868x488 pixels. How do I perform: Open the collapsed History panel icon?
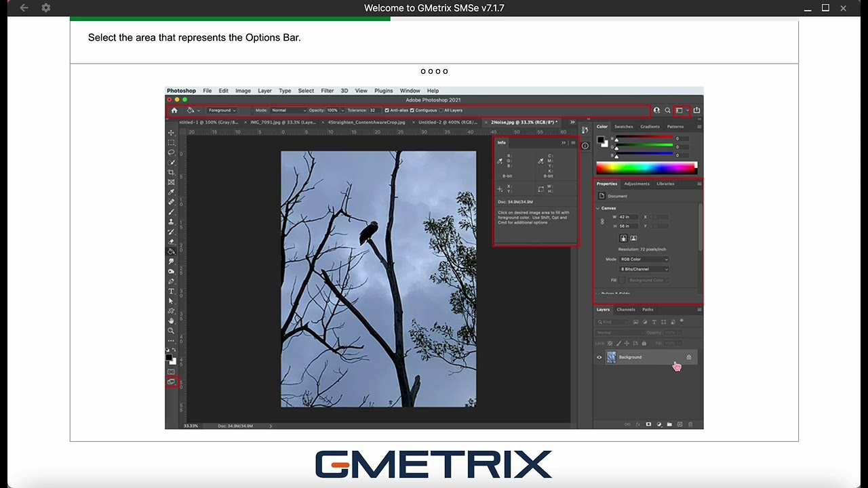click(x=585, y=129)
